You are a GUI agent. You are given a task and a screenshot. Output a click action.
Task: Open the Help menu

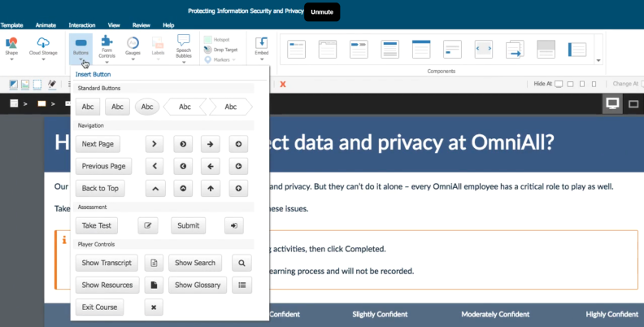tap(168, 25)
